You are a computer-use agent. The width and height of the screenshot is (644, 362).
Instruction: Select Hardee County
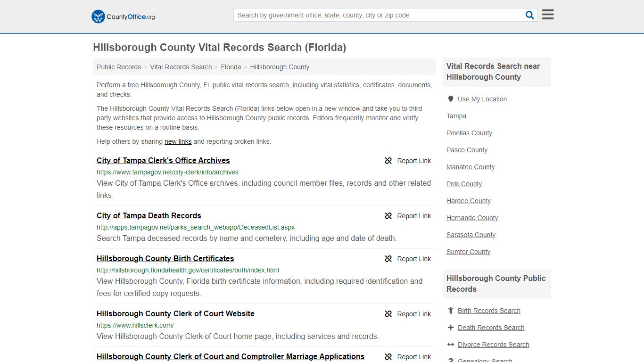click(x=469, y=201)
